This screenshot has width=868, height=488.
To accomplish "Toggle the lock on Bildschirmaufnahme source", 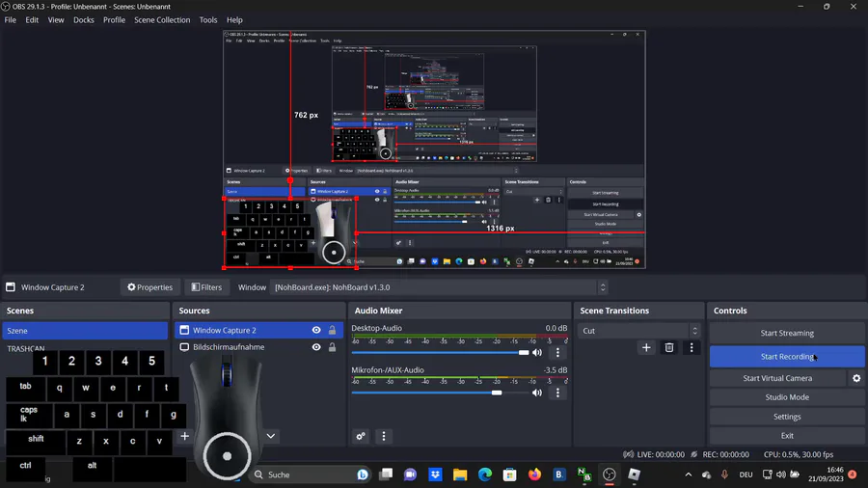I will [332, 347].
